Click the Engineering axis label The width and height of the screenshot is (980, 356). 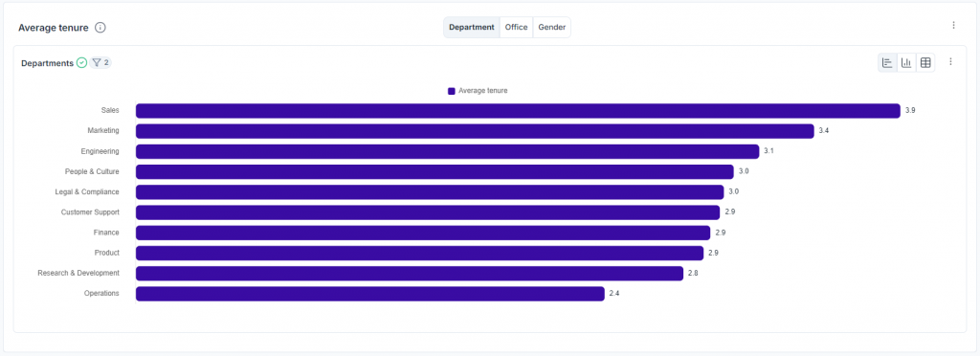[x=100, y=151]
